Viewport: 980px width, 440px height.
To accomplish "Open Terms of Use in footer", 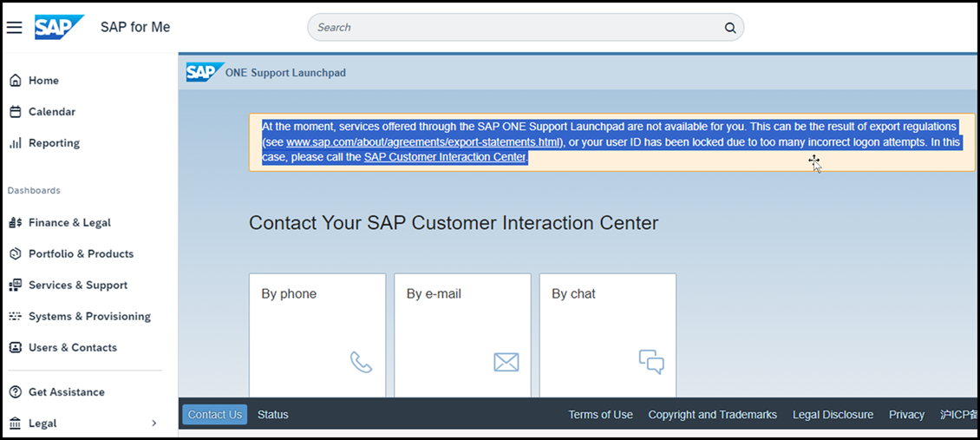I will coord(601,414).
